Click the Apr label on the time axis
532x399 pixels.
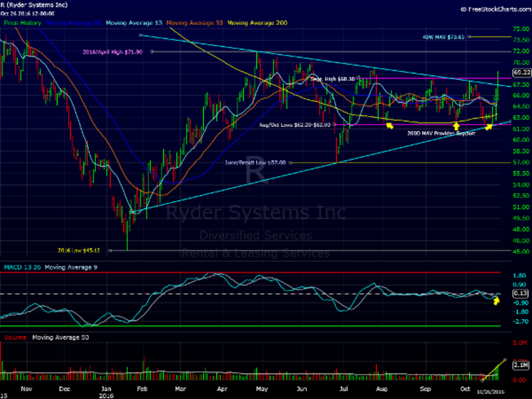pos(222,388)
